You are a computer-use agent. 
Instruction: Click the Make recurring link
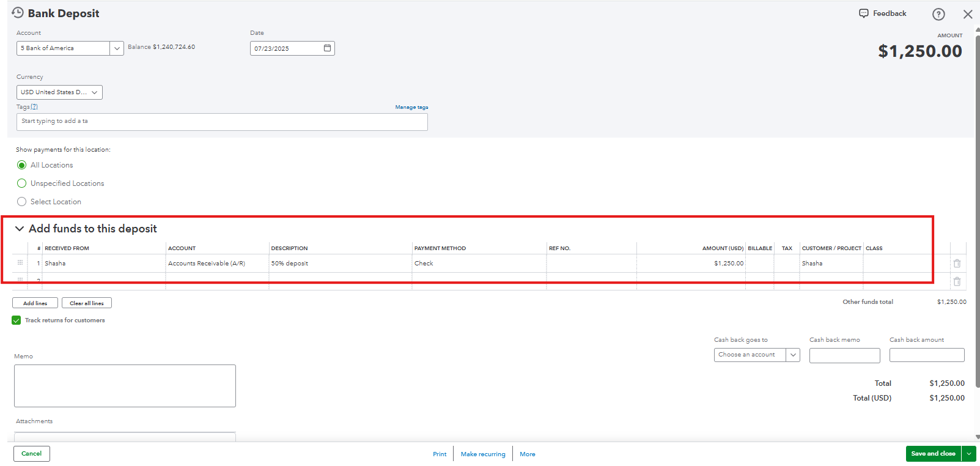[483, 454]
